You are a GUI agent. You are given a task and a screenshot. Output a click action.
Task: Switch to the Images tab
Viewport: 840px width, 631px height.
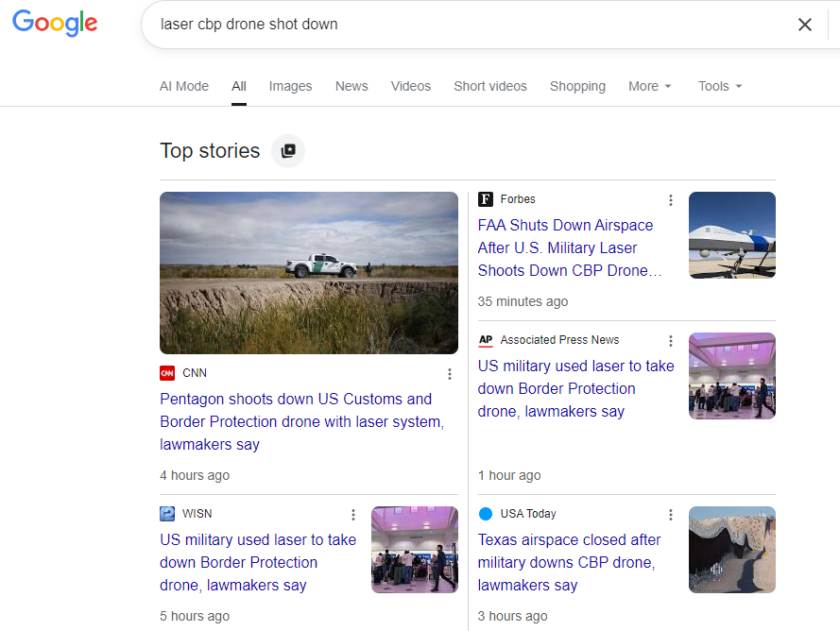[290, 86]
